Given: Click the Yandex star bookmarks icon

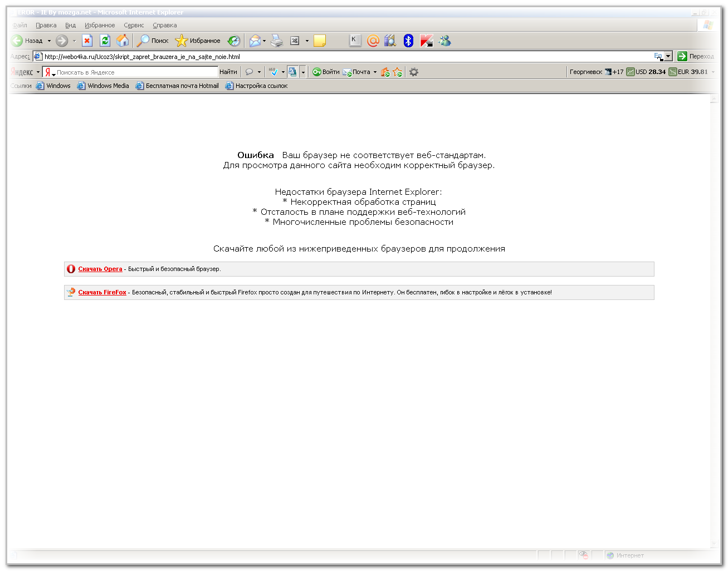Looking at the screenshot, I should 397,72.
